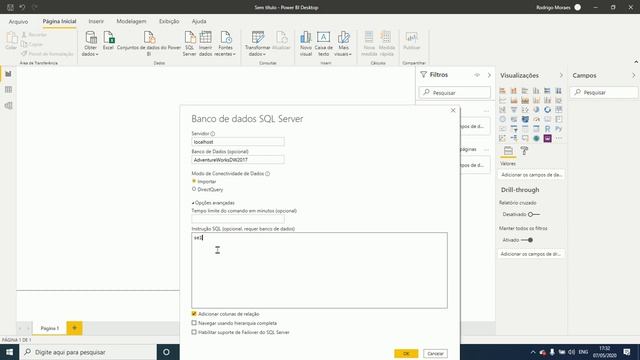
Task: Toggle the Filtros pane eye icon
Action: pos(477,75)
